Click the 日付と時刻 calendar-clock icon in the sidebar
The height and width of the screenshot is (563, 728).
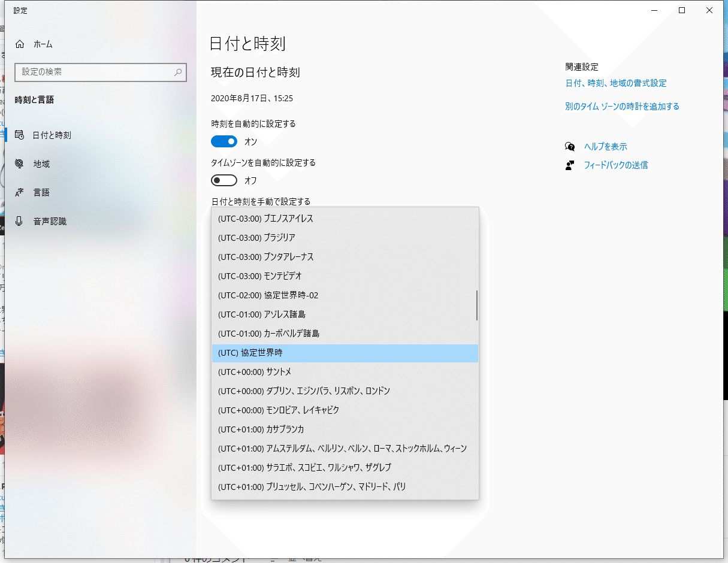(20, 135)
